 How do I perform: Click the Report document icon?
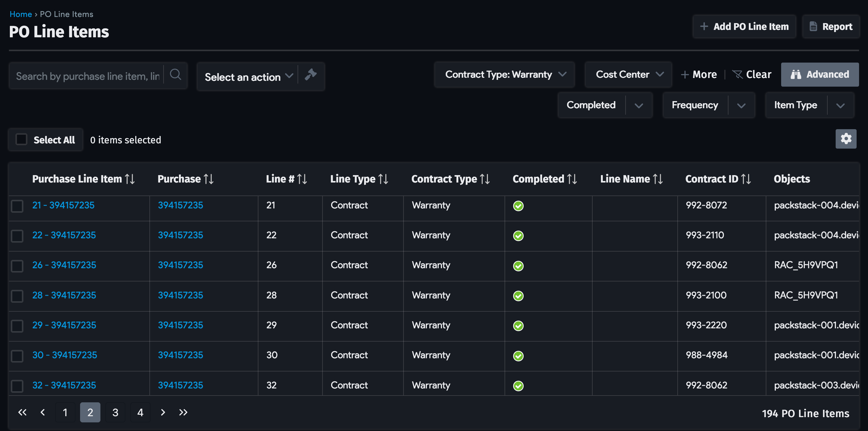tap(814, 26)
